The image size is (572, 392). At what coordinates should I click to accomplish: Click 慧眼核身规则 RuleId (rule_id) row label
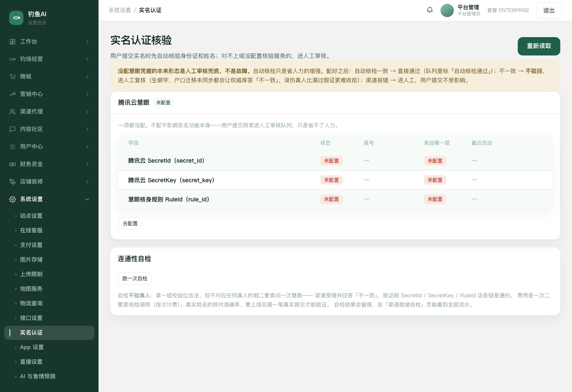click(x=169, y=200)
